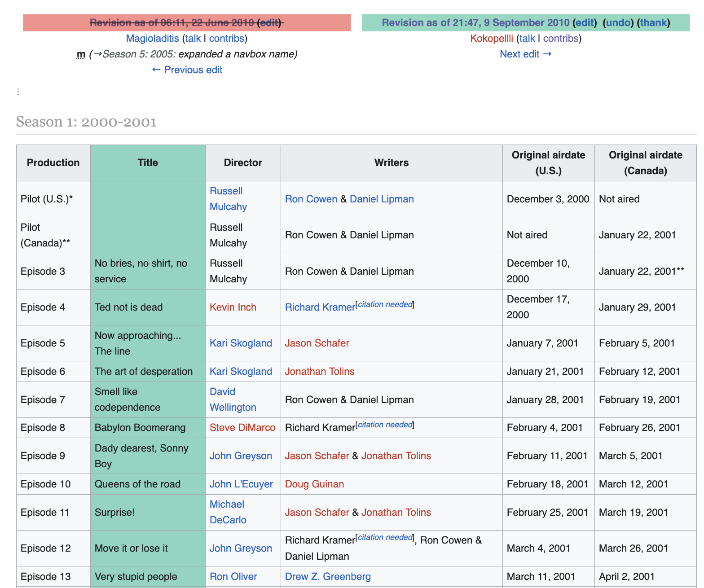Screen dimensions: 704x588
Task: Click the undo link
Action: pyautogui.click(x=618, y=23)
